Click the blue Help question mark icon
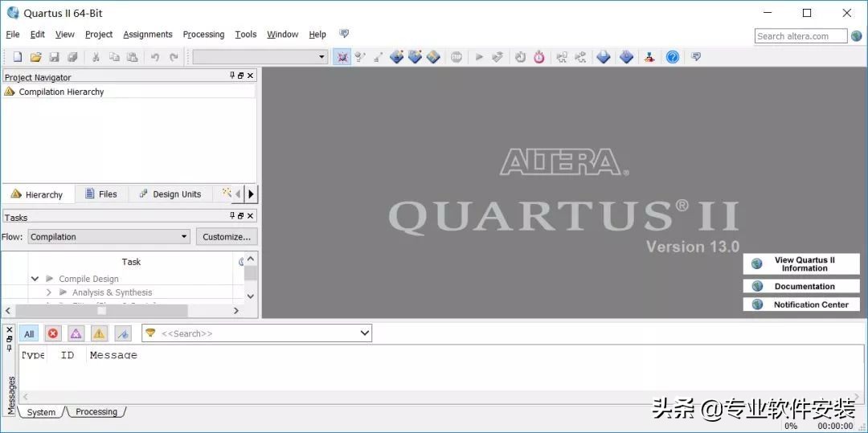The image size is (868, 433). (673, 57)
